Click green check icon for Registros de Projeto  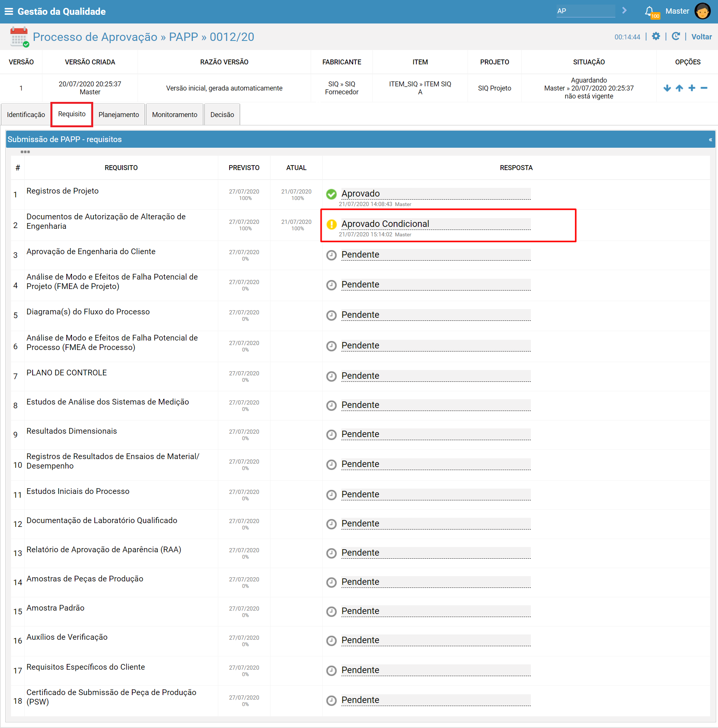(332, 194)
